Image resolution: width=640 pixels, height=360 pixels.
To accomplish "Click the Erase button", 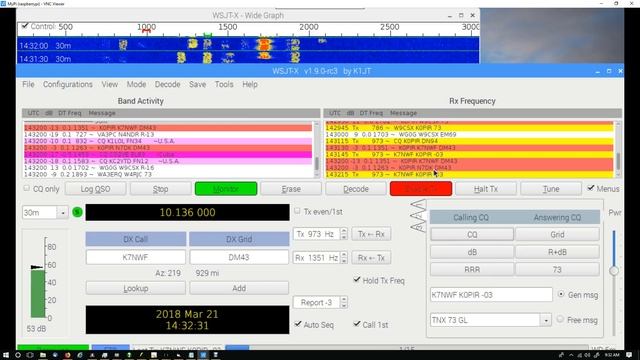I will point(291,189).
